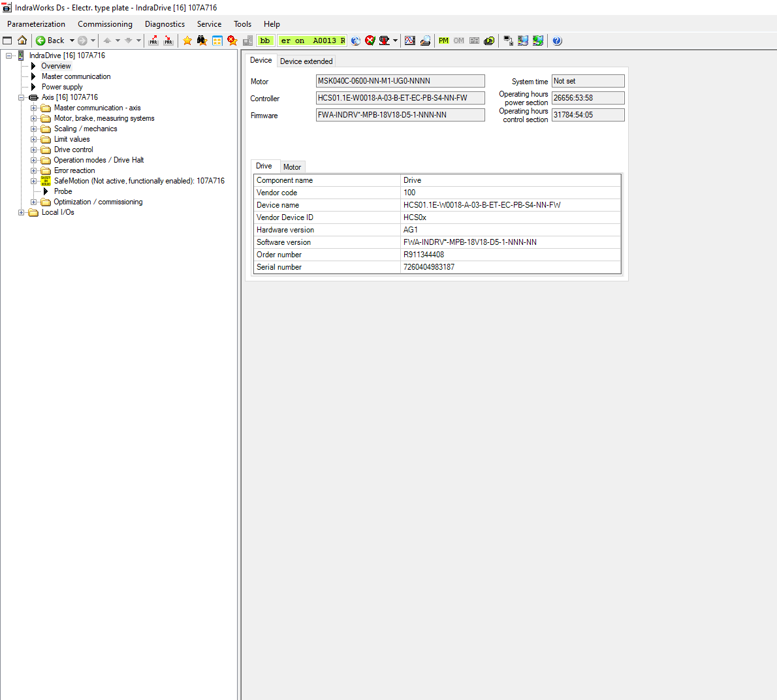Open the binoculars search favorites icon

[x=202, y=40]
